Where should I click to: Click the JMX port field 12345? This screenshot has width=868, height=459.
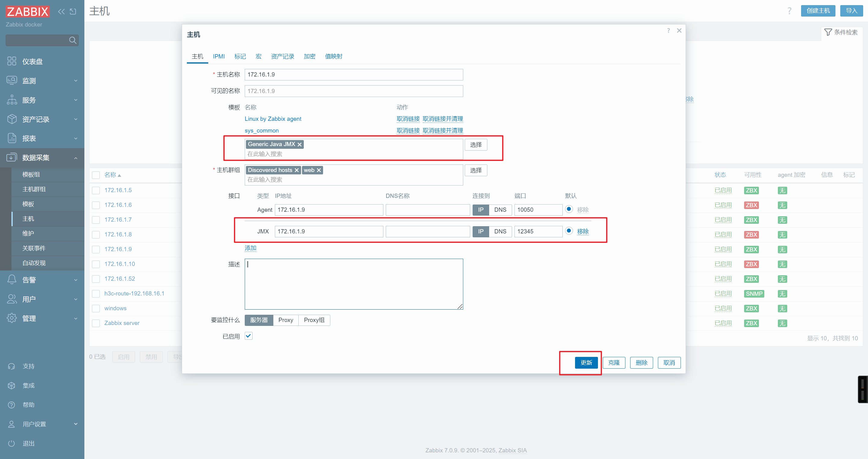[x=538, y=231]
